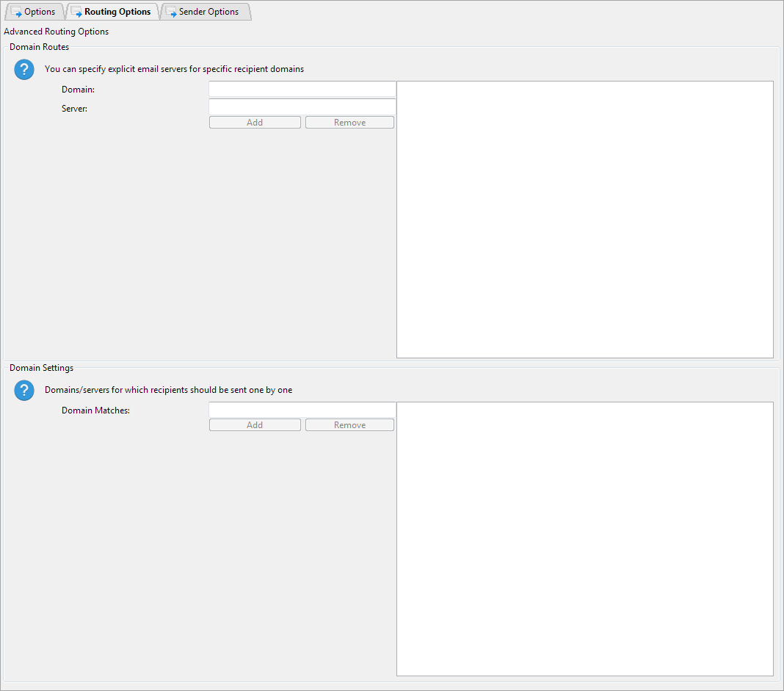
Task: Click the Domain Routes list box
Action: pyautogui.click(x=584, y=220)
